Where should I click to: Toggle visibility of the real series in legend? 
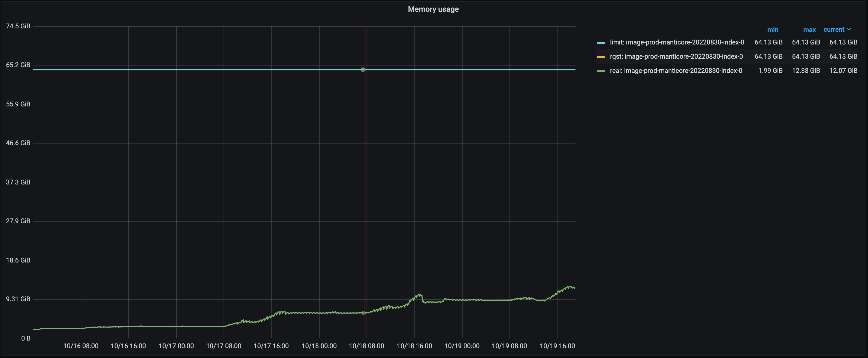pos(676,71)
